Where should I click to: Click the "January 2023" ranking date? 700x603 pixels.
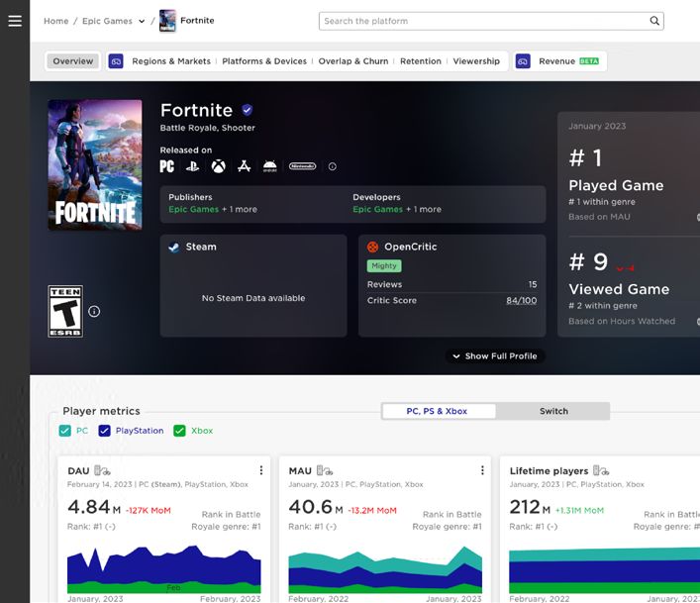coord(597,126)
